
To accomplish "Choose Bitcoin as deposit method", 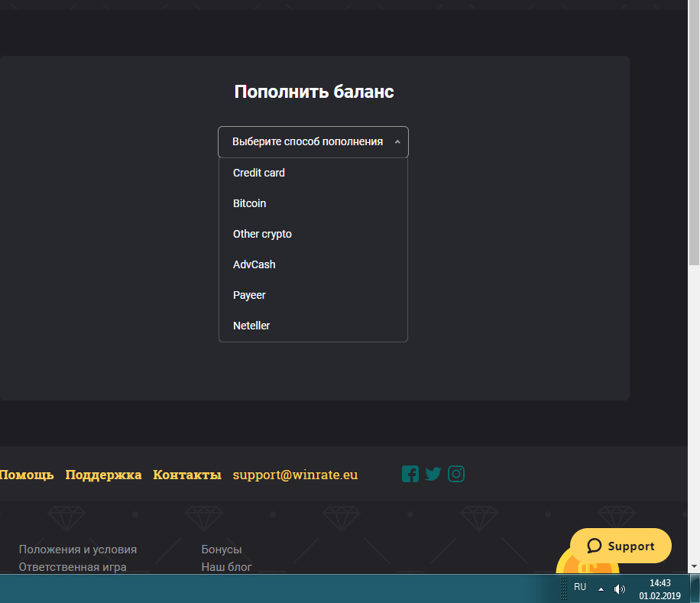I will click(x=250, y=203).
